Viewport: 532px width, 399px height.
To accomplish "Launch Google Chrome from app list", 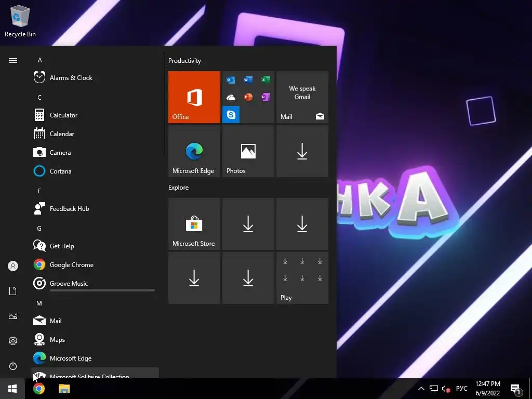I will [x=95, y=264].
